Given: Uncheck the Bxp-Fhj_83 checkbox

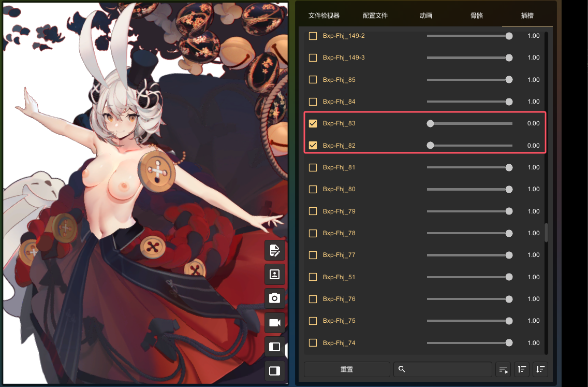Looking at the screenshot, I should coord(313,123).
